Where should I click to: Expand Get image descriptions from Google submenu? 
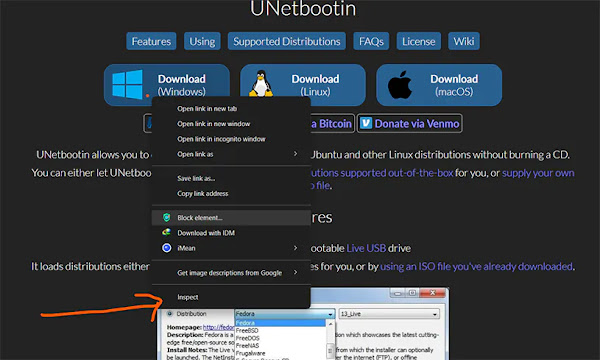pos(231,273)
